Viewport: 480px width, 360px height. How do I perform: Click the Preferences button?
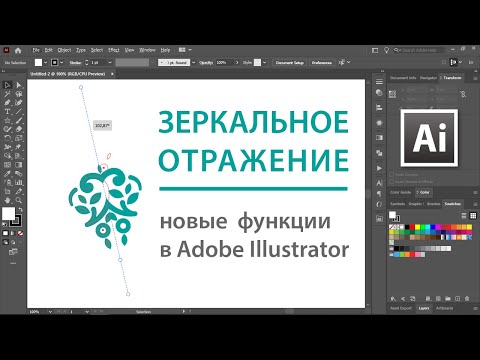click(322, 62)
